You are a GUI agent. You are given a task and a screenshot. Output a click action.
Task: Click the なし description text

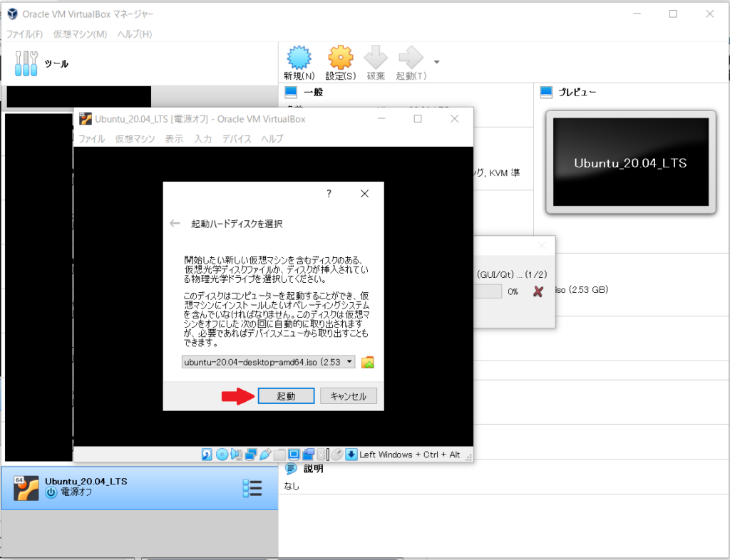pos(292,486)
